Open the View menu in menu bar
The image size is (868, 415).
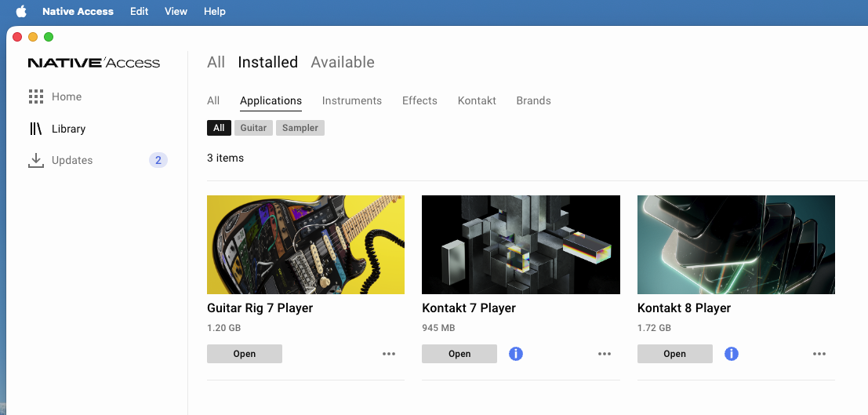pyautogui.click(x=176, y=11)
